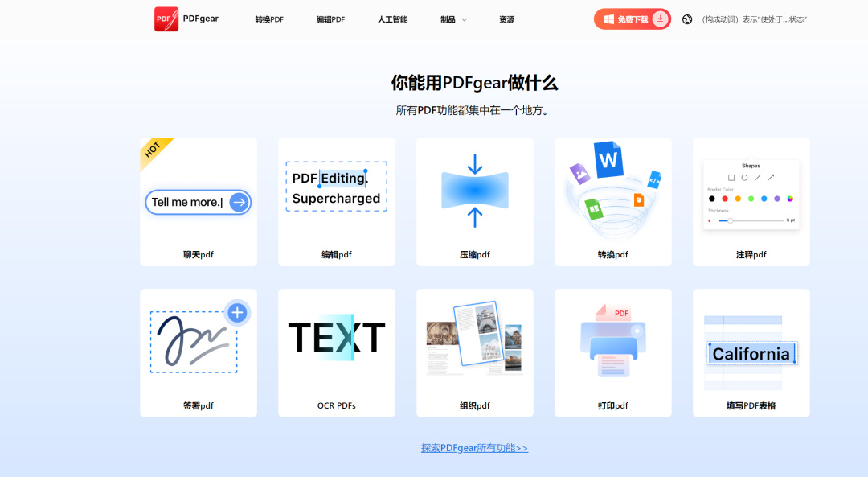Select the rectangle shape icon
The height and width of the screenshot is (477, 868).
pos(731,178)
